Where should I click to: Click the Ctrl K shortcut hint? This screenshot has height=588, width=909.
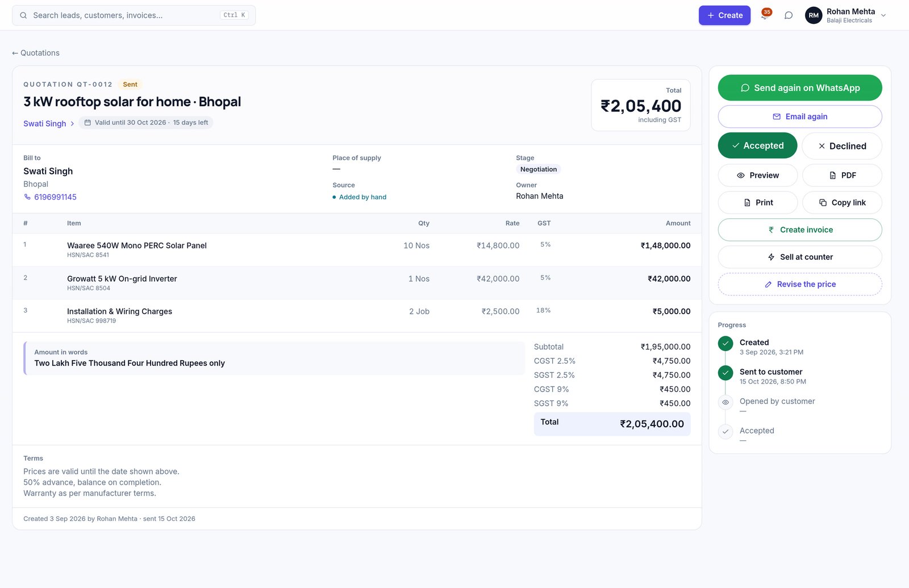[x=234, y=15]
